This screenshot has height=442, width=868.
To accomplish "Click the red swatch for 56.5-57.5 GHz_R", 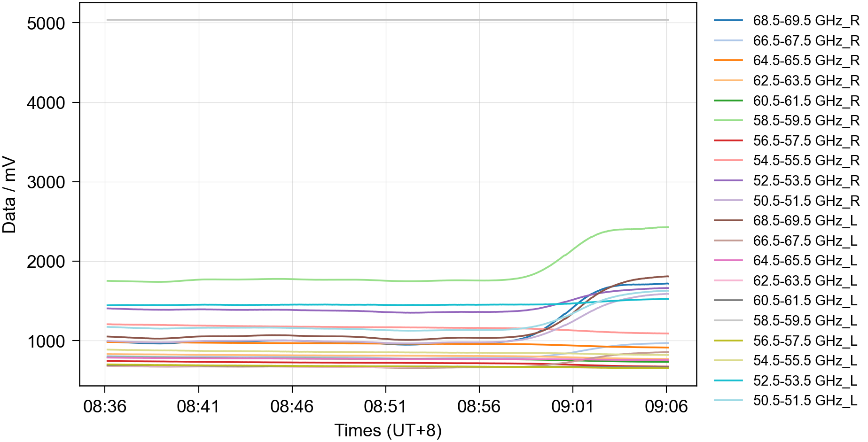I will pos(728,140).
